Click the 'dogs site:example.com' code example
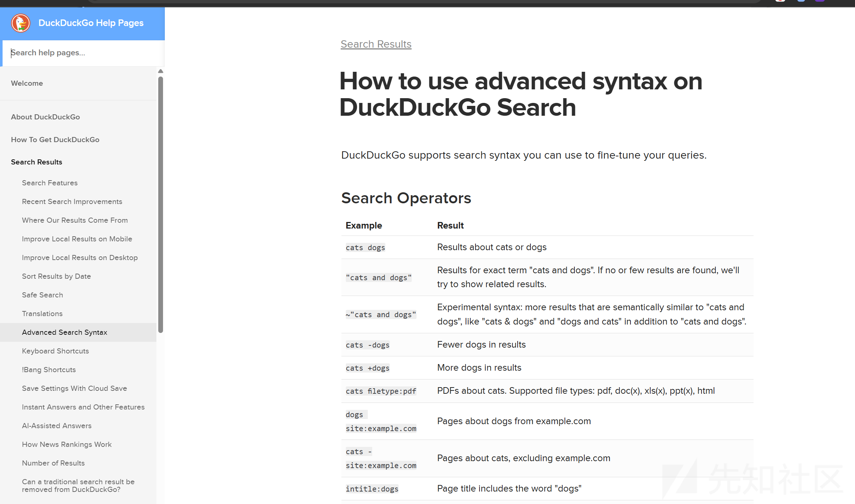This screenshot has height=504, width=855. click(381, 422)
